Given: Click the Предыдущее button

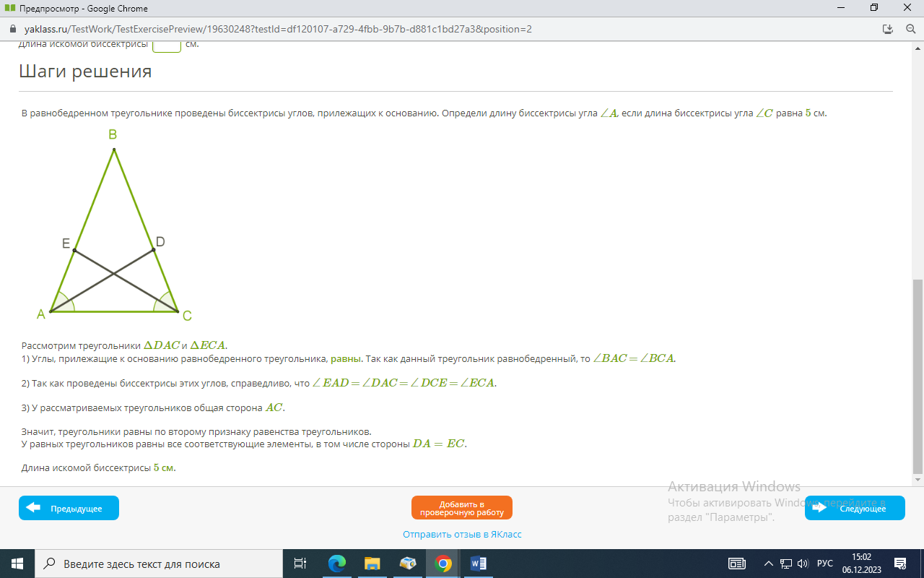Looking at the screenshot, I should 69,508.
